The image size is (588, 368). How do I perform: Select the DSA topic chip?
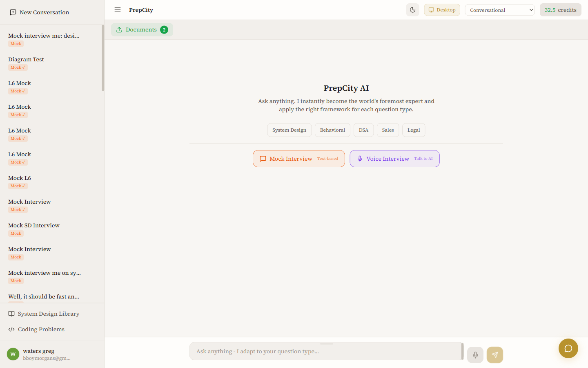click(363, 130)
